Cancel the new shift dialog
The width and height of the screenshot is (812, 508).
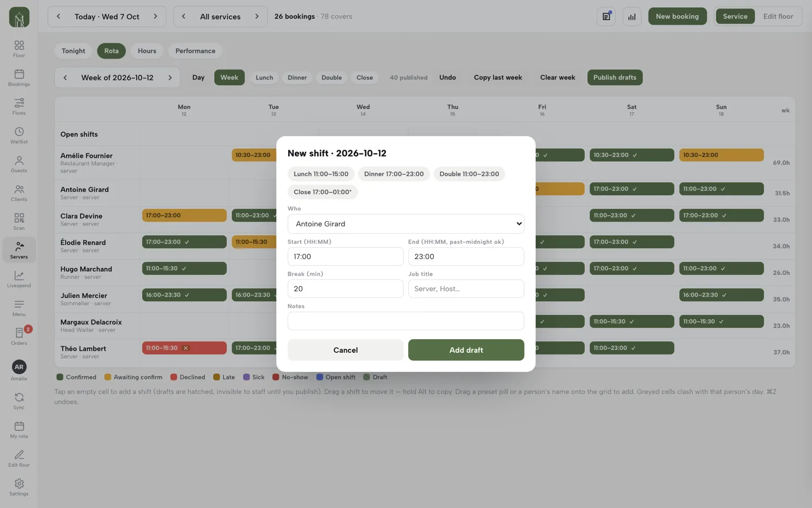point(346,350)
